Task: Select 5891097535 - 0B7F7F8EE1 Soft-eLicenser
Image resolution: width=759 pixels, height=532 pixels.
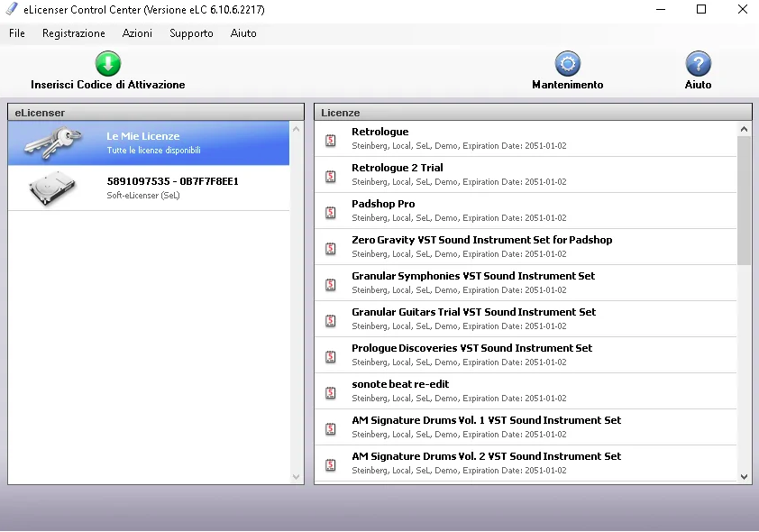Action: tap(149, 188)
